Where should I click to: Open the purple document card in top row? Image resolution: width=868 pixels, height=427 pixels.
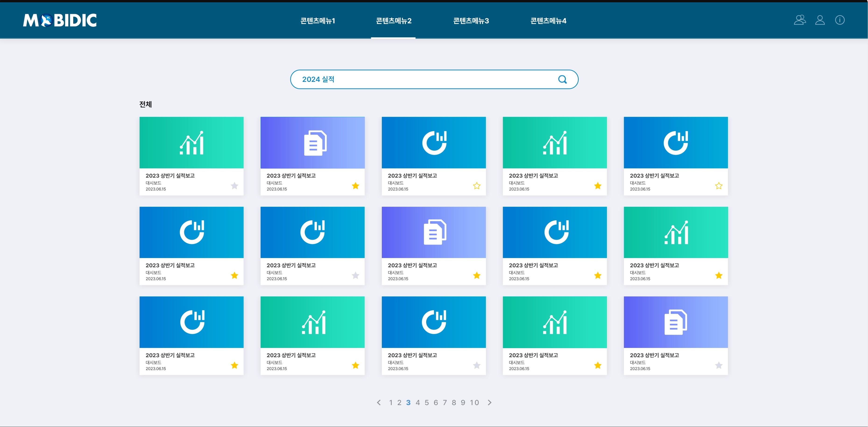pyautogui.click(x=312, y=143)
